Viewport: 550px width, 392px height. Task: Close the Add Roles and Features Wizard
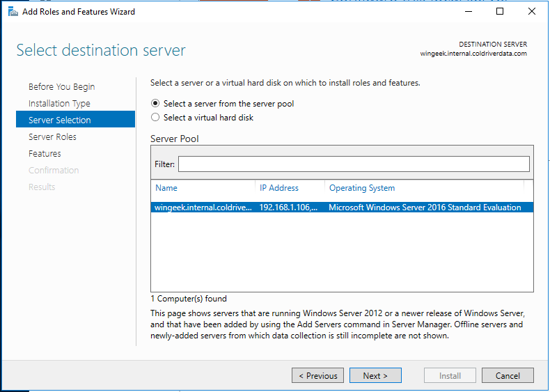[532, 11]
